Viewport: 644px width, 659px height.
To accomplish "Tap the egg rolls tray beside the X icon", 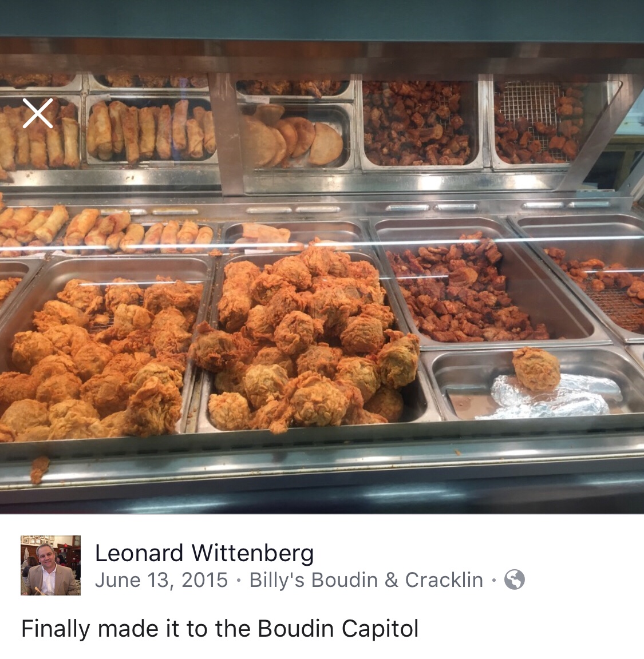I will coord(151,131).
